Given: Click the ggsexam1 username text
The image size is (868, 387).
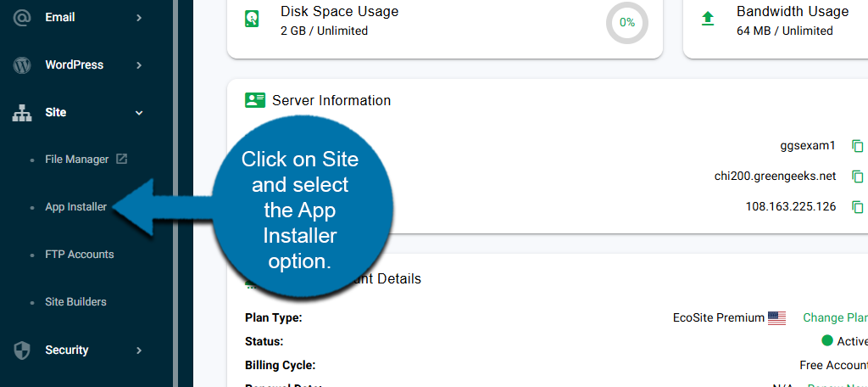Looking at the screenshot, I should click(x=808, y=146).
